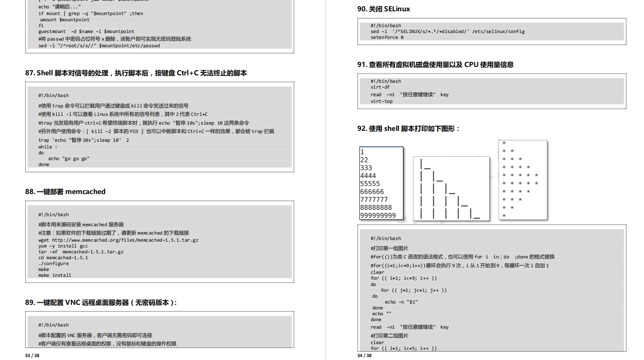644x360 pixels.
Task: Click the './configure' line
Action: 53,263
